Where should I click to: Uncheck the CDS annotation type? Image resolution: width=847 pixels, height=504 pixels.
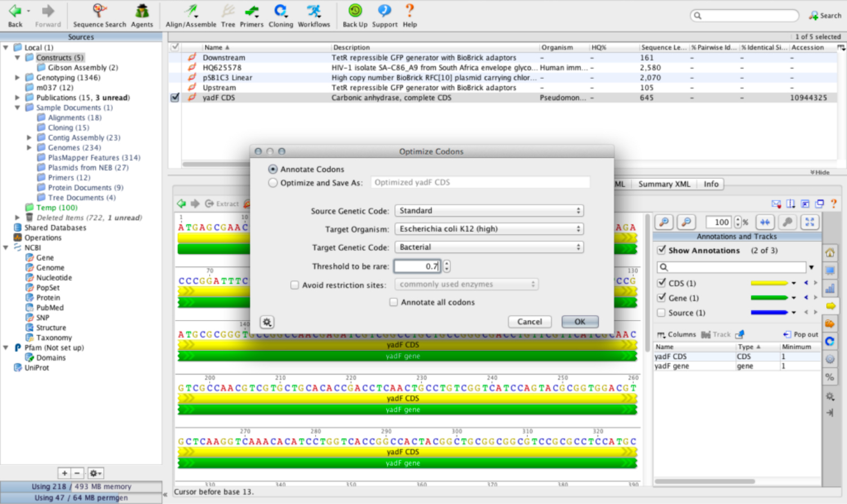coord(661,283)
